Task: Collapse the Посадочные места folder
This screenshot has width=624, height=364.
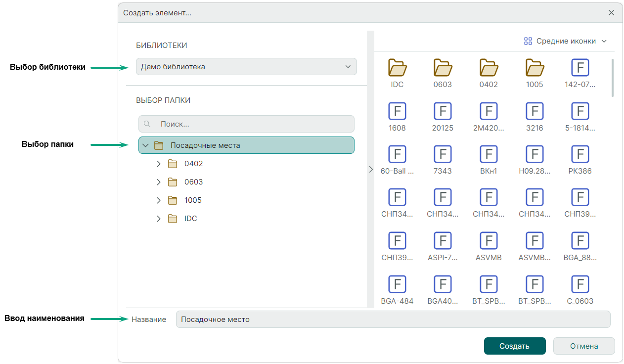Action: coord(145,145)
